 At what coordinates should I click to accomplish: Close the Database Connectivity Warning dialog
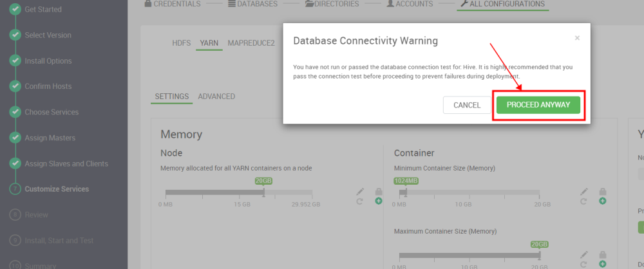[577, 38]
